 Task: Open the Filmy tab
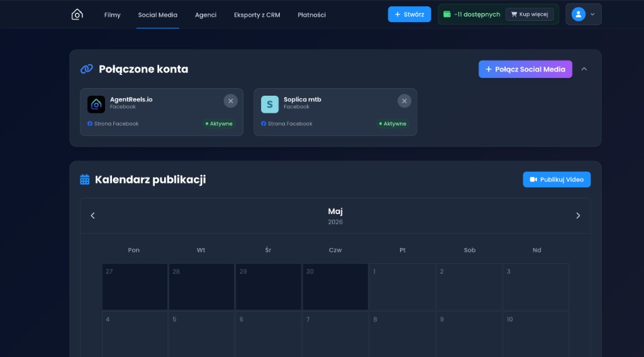point(112,15)
